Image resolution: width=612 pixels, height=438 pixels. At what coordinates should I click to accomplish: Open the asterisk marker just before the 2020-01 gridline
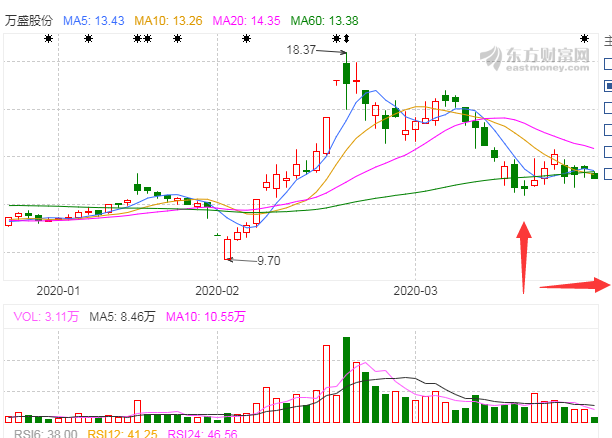point(48,39)
